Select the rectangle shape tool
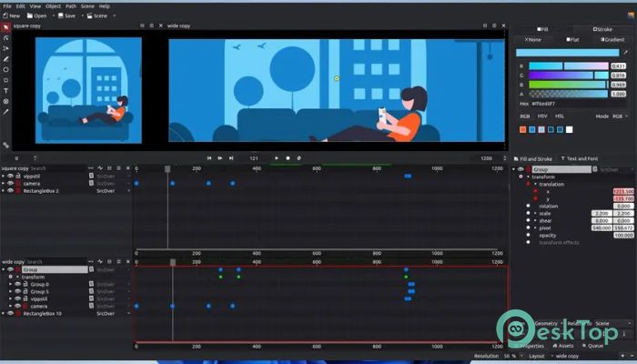The image size is (637, 364). pos(5,80)
